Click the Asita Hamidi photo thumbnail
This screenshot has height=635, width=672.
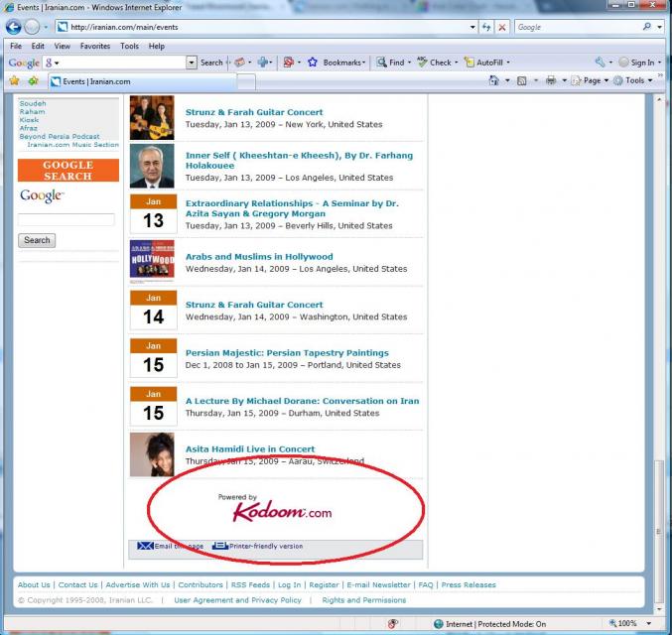coord(152,454)
